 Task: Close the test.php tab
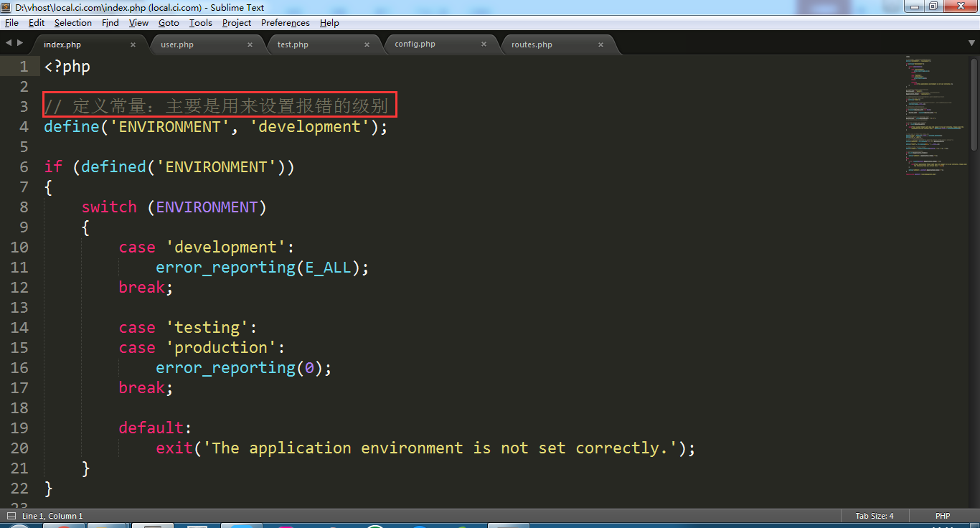[x=367, y=44]
